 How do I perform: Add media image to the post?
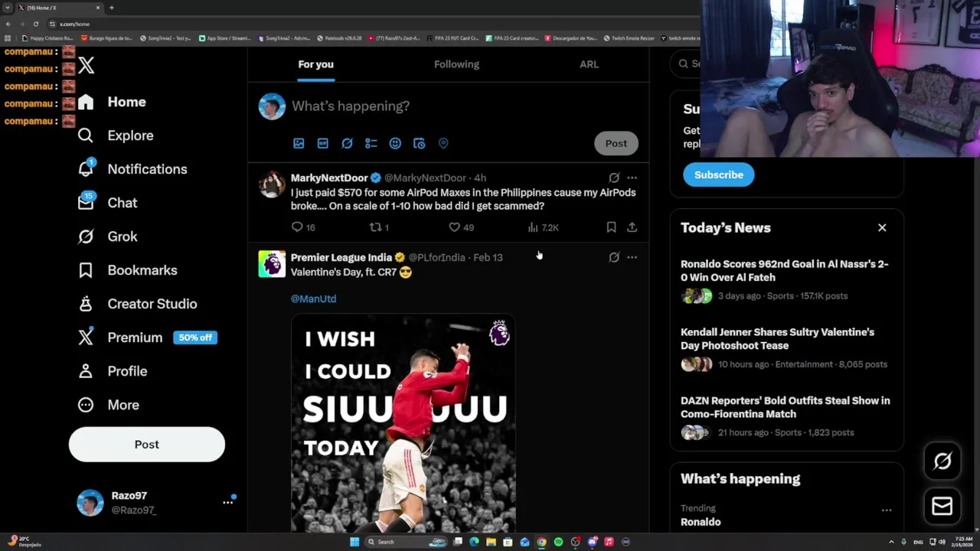[x=299, y=143]
